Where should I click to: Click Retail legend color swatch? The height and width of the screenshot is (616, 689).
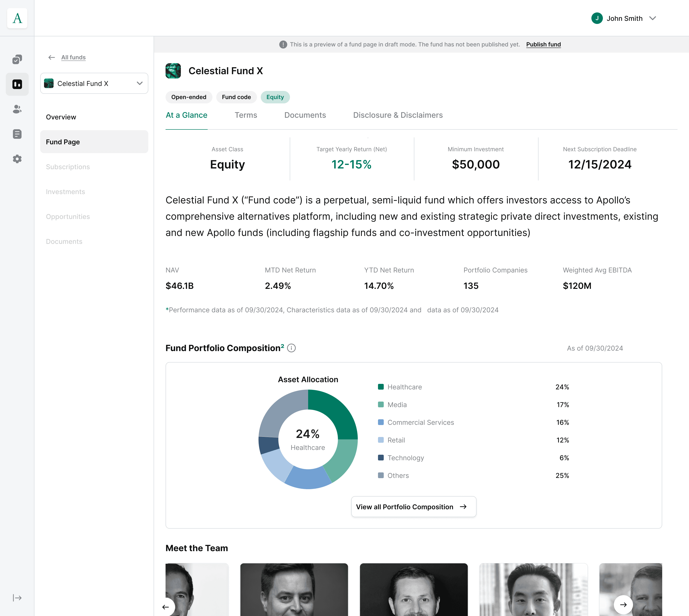pos(381,440)
